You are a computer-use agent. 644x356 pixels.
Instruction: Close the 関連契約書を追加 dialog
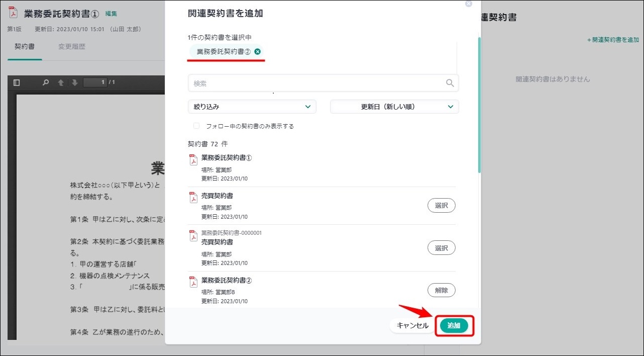pos(469,4)
